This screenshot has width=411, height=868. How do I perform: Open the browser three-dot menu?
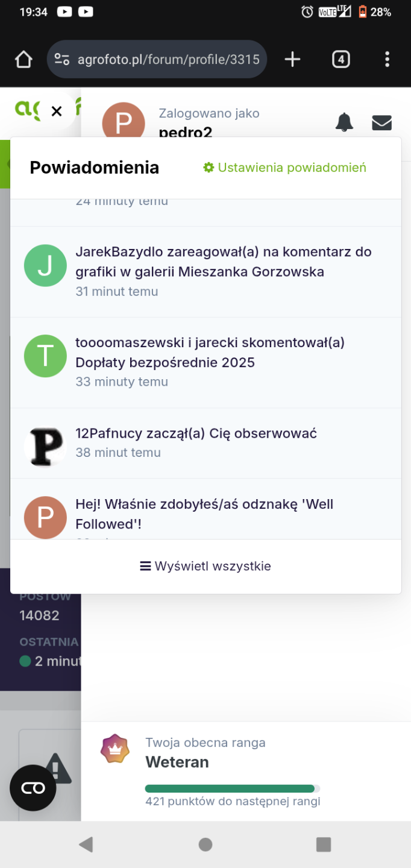[x=387, y=59]
